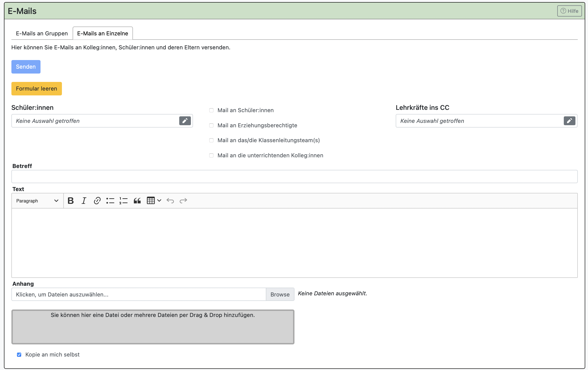Uncheck Kopie an mich selbst
588x370 pixels.
pyautogui.click(x=19, y=355)
